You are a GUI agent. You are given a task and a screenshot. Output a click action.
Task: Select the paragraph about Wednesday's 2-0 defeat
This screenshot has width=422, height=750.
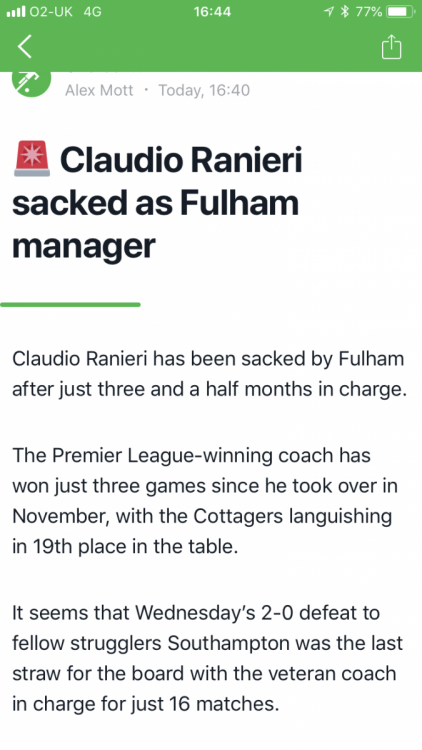[207, 659]
